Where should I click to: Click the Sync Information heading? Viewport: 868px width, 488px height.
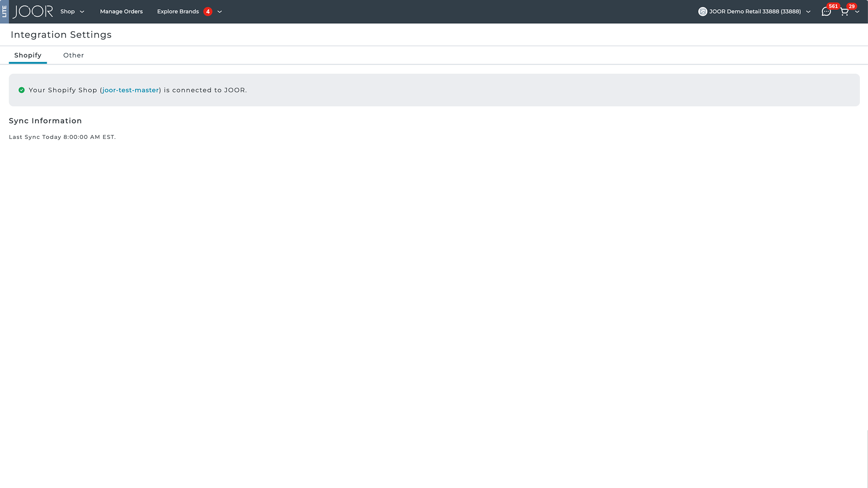click(45, 121)
